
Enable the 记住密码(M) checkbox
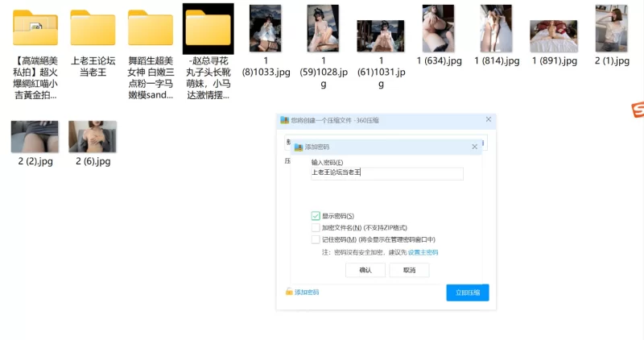(316, 239)
